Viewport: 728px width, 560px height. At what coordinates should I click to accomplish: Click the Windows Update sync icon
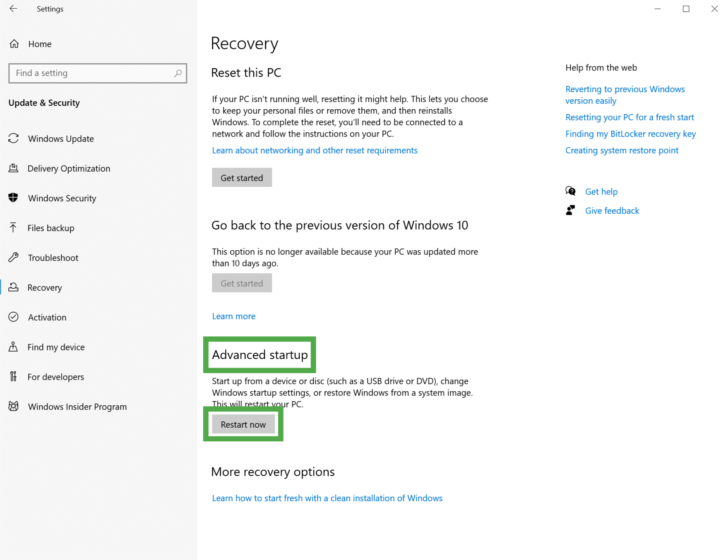(x=13, y=139)
